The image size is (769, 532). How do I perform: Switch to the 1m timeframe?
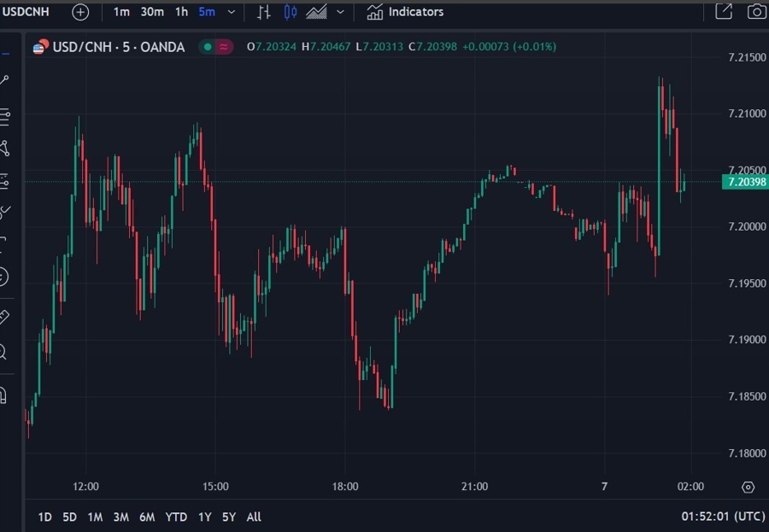[121, 12]
